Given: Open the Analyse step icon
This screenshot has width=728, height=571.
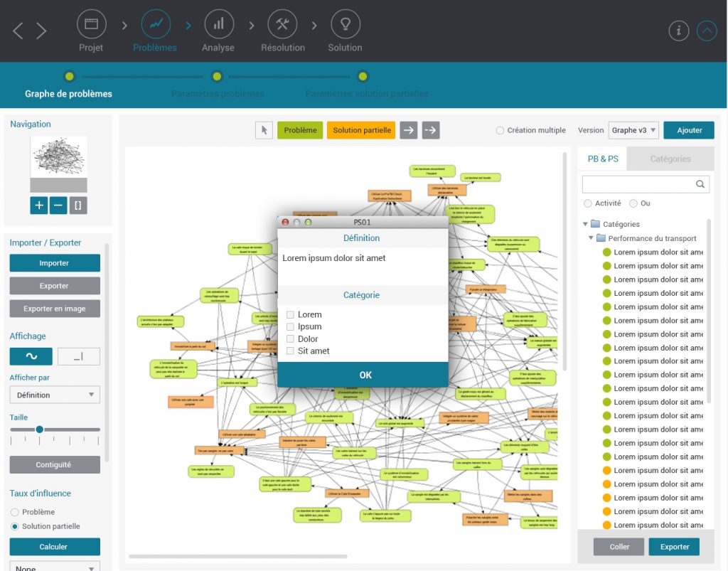Looking at the screenshot, I should click(218, 24).
